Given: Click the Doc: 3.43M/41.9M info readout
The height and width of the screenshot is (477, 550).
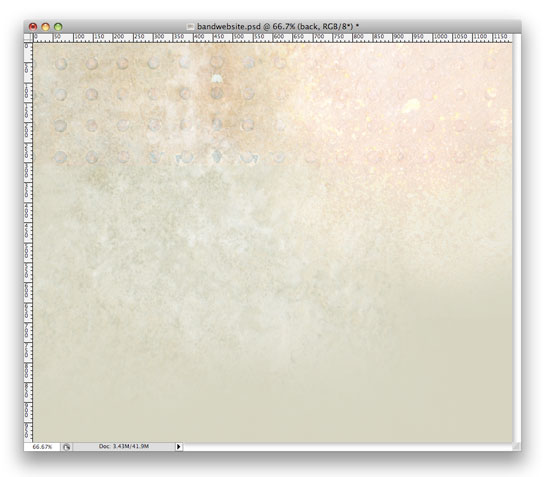Looking at the screenshot, I should (123, 446).
